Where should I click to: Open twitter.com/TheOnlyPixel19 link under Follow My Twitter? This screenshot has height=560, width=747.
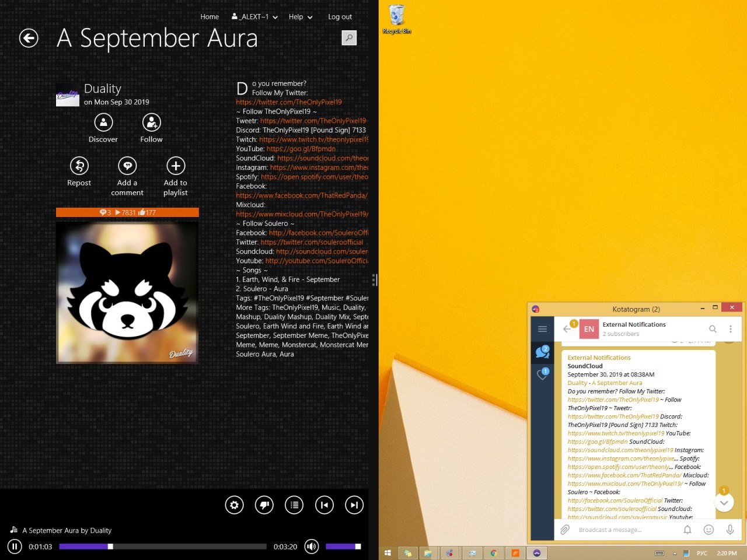pos(289,102)
